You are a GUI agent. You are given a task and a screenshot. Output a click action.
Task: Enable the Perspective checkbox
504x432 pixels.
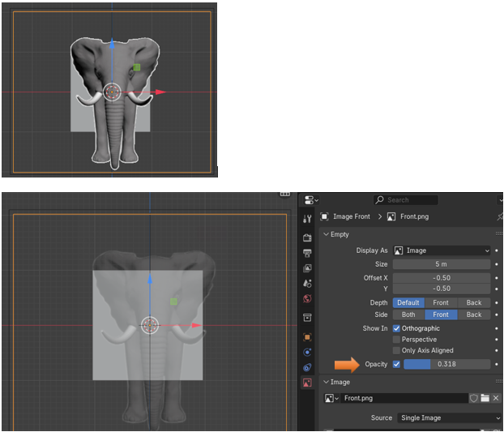tap(396, 340)
